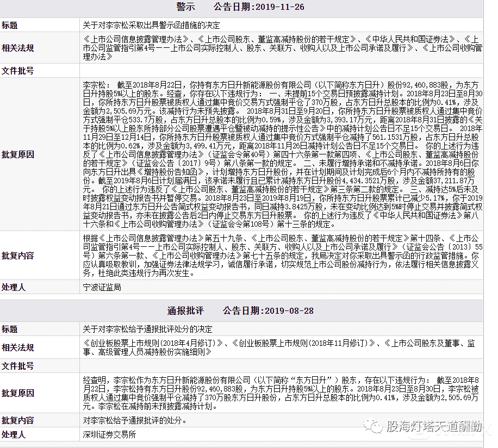Viewport: 498px width, 448px height.
Task: Click the 通报批评 section header
Action: tap(185, 311)
